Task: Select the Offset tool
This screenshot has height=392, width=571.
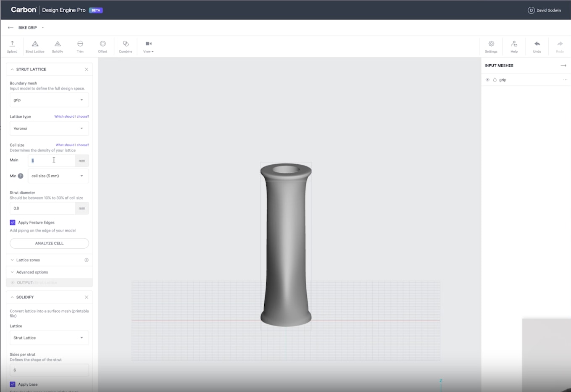Action: (x=103, y=46)
